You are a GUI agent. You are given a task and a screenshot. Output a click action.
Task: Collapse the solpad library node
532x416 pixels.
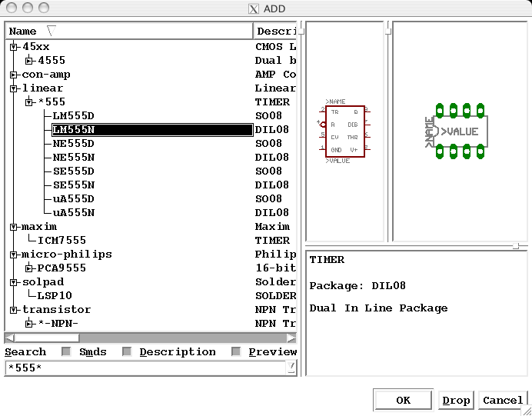coord(13,282)
